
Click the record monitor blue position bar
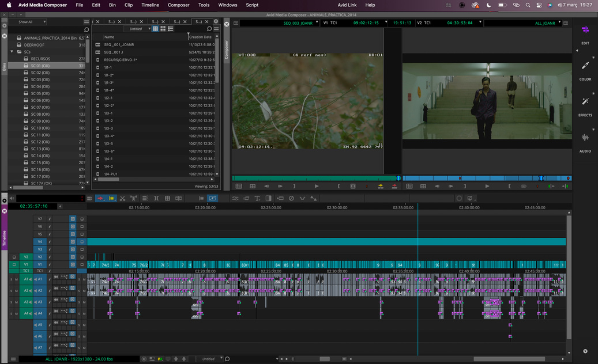click(x=487, y=178)
